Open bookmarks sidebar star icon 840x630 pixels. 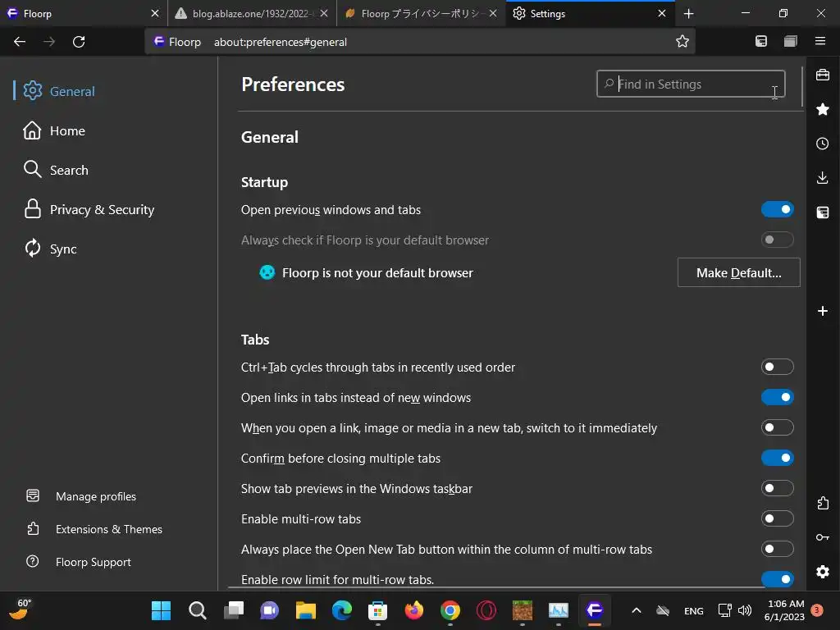click(823, 109)
